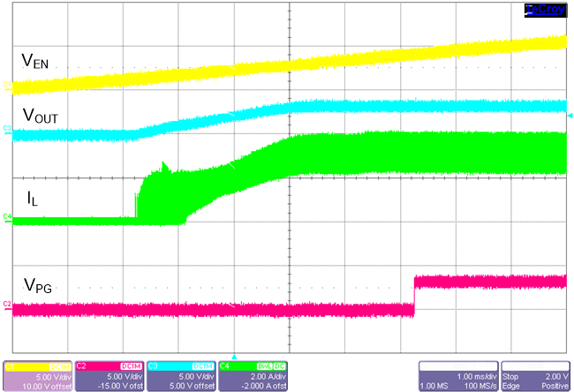
Task: Click the C2 ground level marker near VPG trace
Action: [7, 306]
